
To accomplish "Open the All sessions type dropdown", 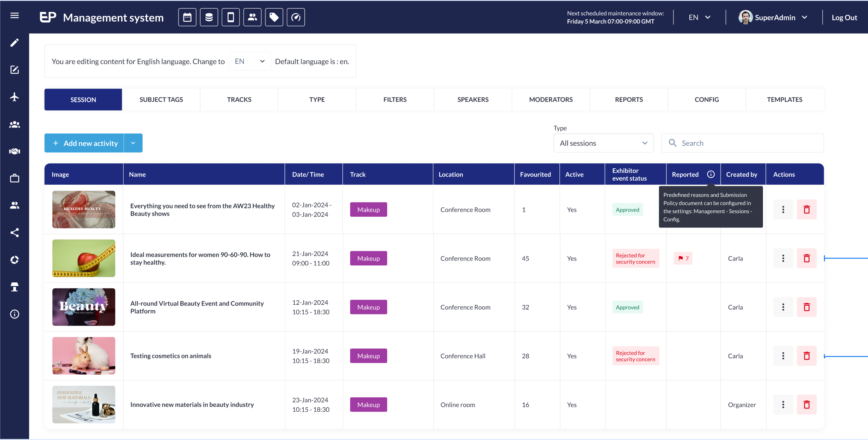I will coord(603,143).
